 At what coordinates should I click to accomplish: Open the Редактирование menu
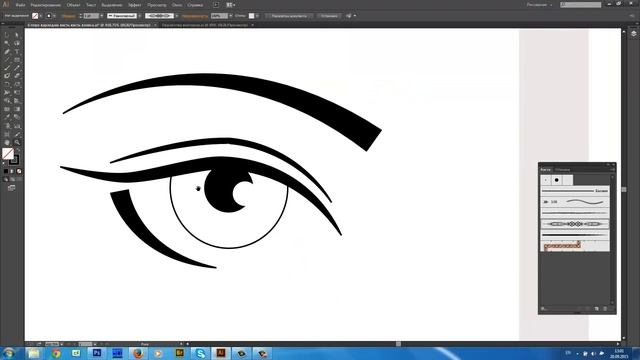46,5
